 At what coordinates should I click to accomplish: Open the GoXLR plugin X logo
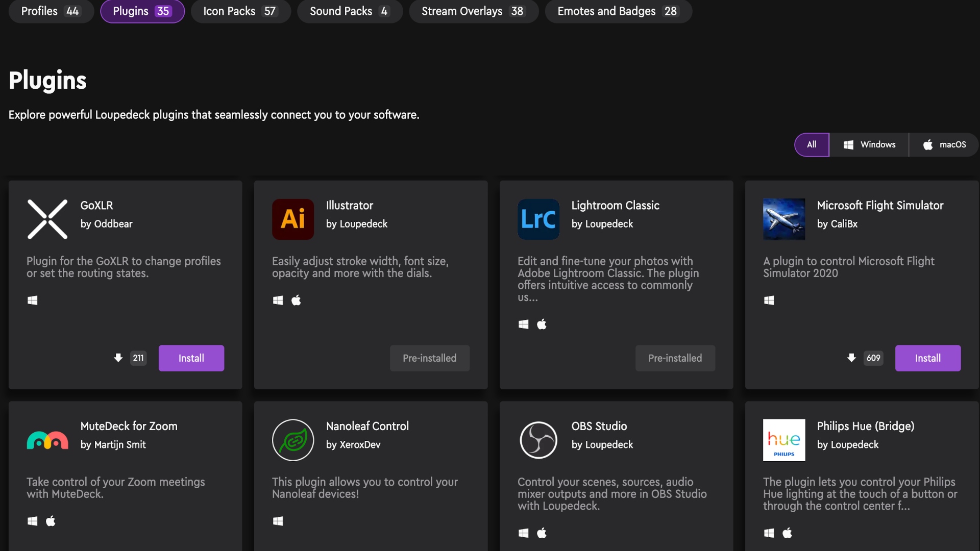tap(47, 219)
